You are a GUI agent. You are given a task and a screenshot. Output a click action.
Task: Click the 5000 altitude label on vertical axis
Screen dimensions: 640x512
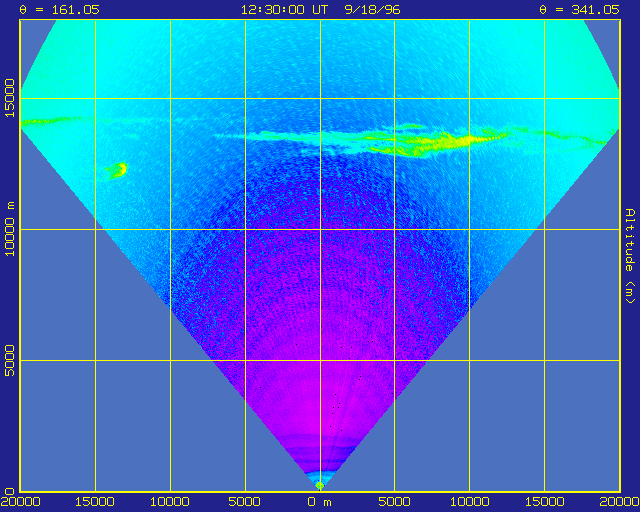click(9, 361)
